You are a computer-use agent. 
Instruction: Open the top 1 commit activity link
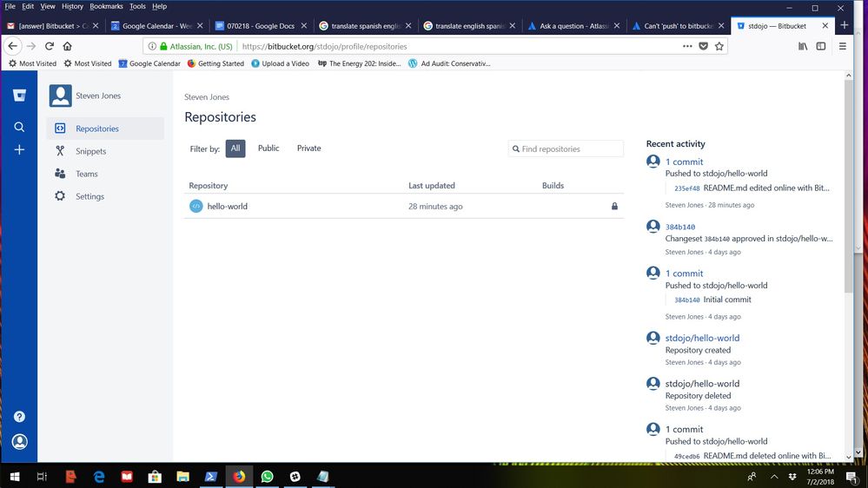tap(684, 162)
